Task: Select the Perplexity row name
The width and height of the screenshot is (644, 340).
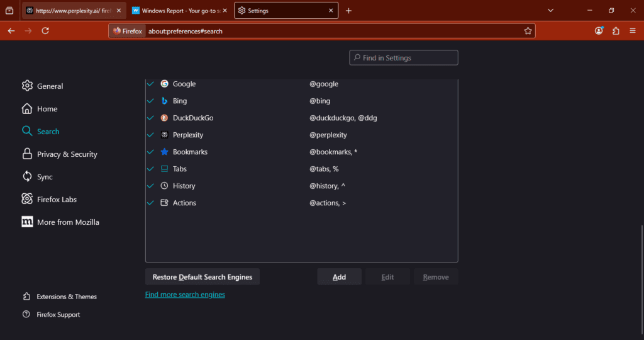Action: click(x=187, y=135)
